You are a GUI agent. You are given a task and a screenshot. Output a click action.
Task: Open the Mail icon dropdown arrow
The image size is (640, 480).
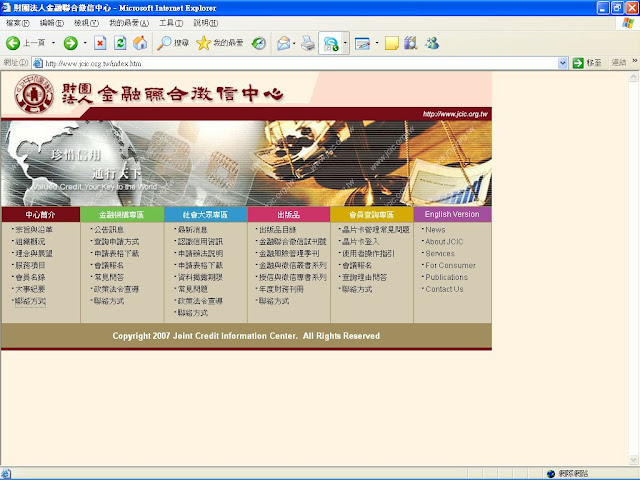[x=294, y=43]
